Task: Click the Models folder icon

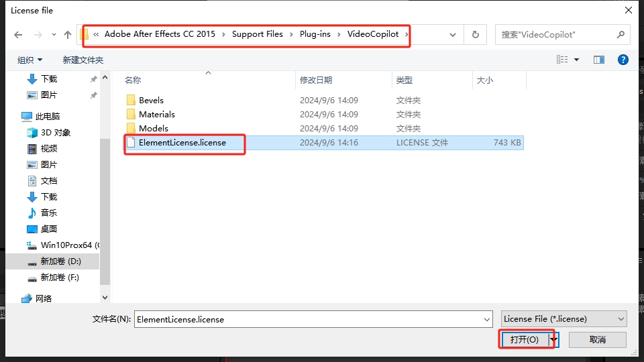Action: [131, 128]
